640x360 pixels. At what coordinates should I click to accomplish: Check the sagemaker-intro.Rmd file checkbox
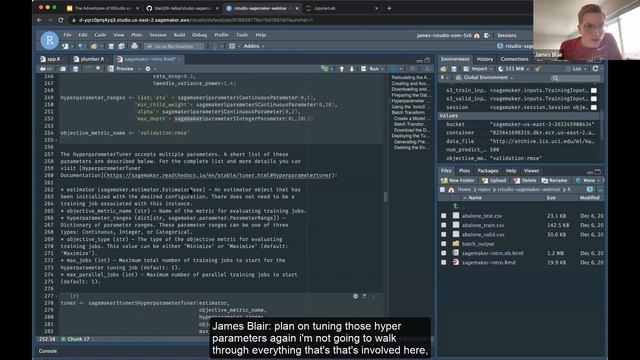point(444,263)
